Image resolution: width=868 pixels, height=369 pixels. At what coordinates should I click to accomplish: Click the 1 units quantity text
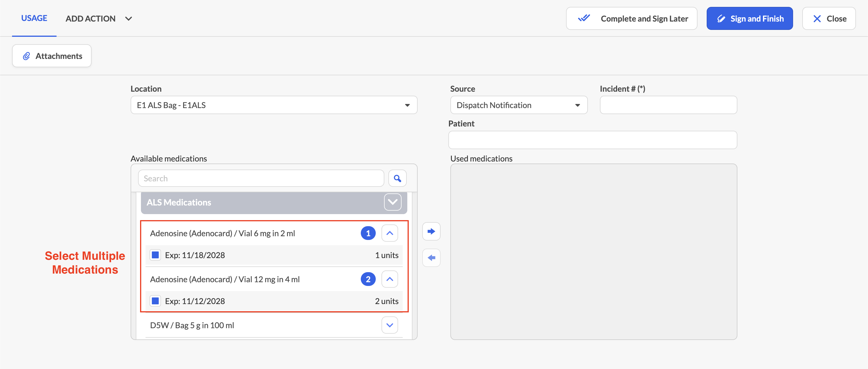[x=386, y=255]
